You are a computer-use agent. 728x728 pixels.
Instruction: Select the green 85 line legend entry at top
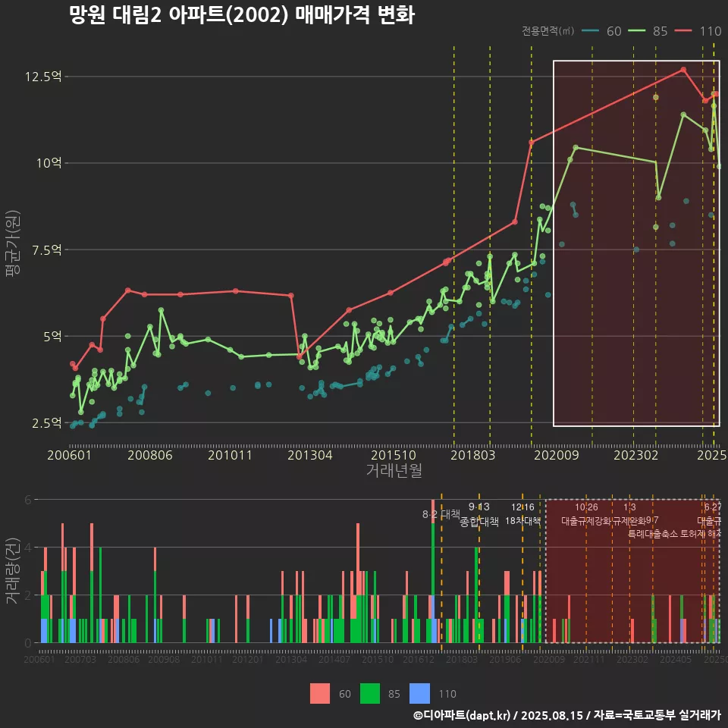point(648,31)
